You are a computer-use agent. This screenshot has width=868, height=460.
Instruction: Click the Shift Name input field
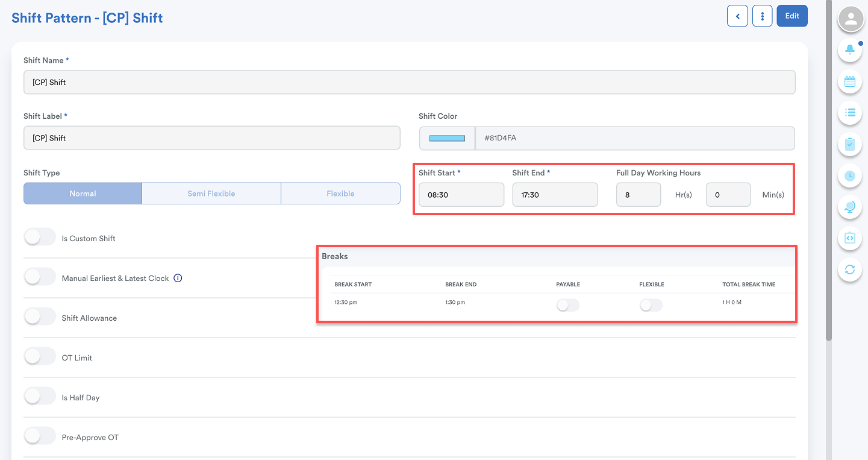coord(410,83)
